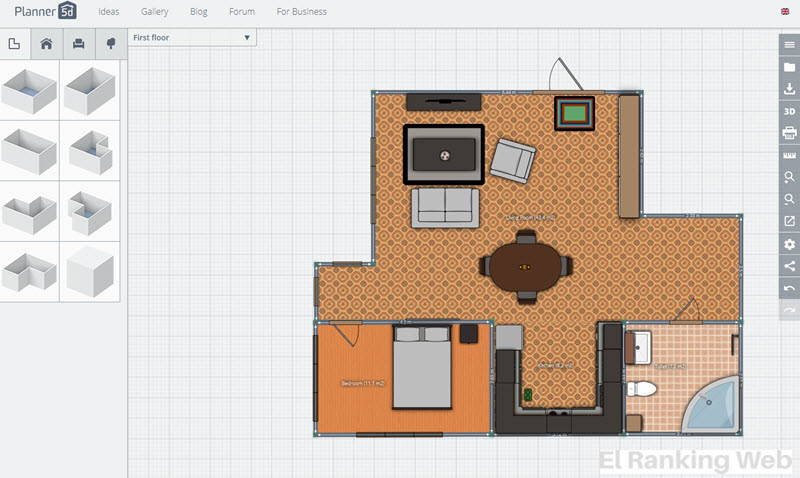This screenshot has width=800, height=478.
Task: Click the For Business link
Action: tap(301, 12)
